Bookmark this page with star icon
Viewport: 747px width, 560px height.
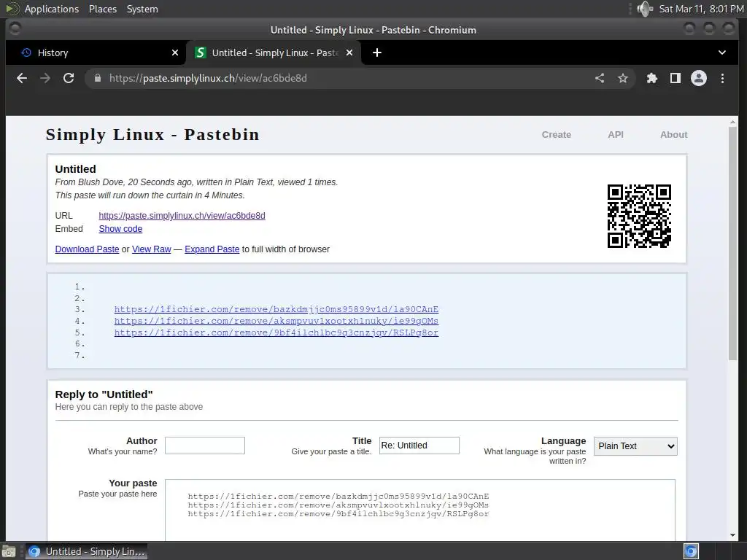(623, 78)
